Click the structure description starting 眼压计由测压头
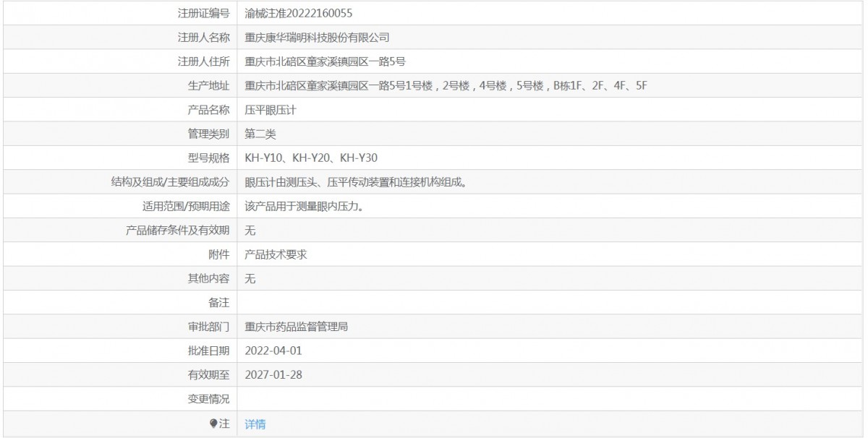The image size is (868, 438). tap(355, 182)
